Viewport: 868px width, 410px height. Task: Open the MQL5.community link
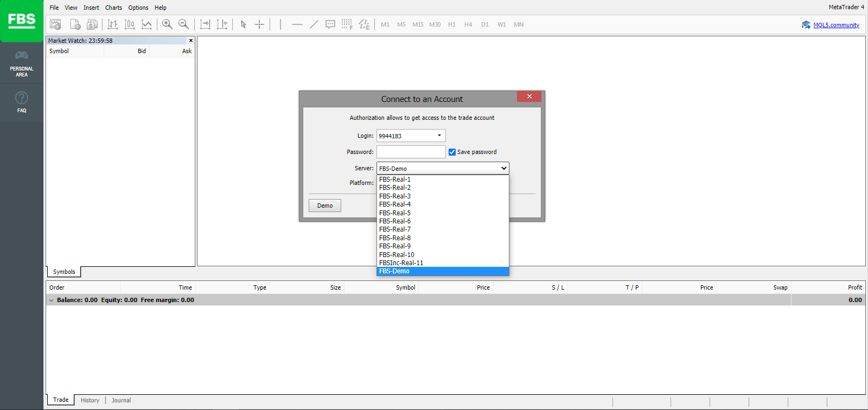836,25
